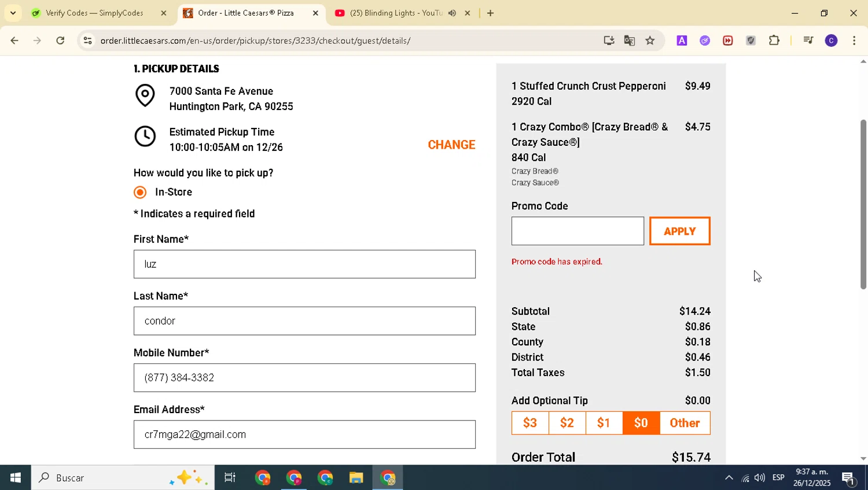
Task: Reload the Little Caesars checkout page
Action: [60, 40]
